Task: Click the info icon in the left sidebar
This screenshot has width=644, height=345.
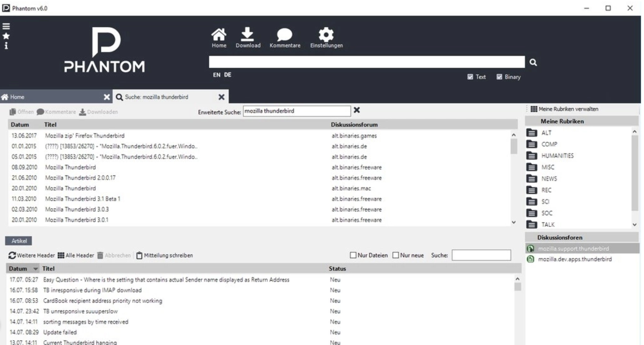Action: point(6,46)
